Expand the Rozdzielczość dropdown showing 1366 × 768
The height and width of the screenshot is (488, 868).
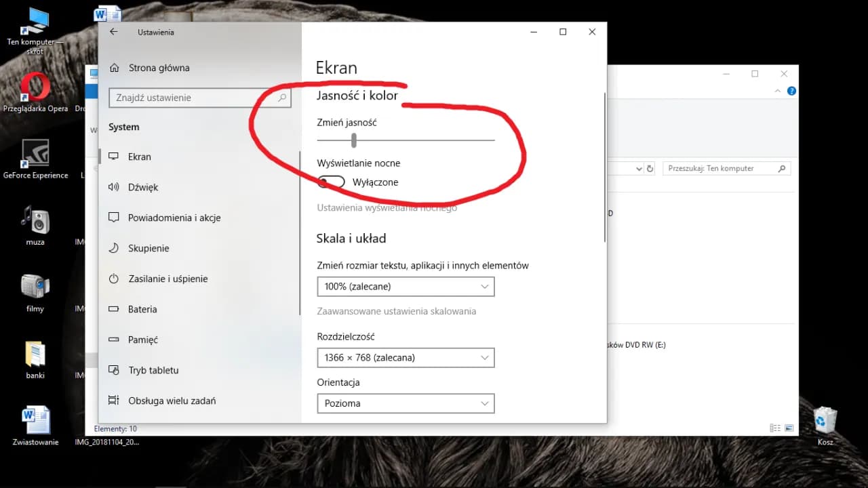406,357
